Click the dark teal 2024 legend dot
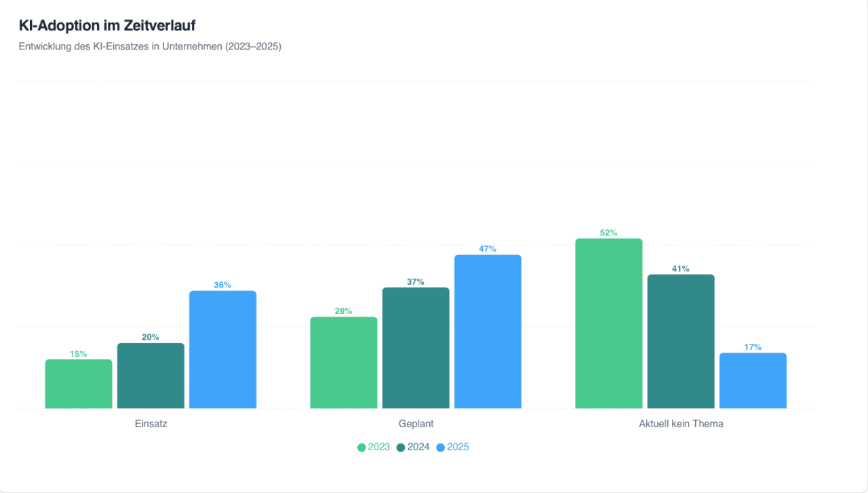The image size is (868, 493). tap(401, 448)
